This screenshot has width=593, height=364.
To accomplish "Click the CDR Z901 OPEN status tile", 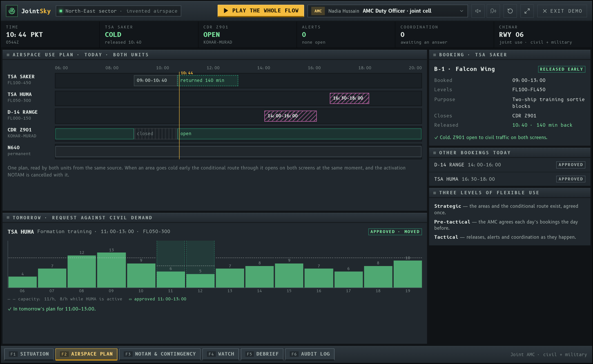I will point(247,34).
